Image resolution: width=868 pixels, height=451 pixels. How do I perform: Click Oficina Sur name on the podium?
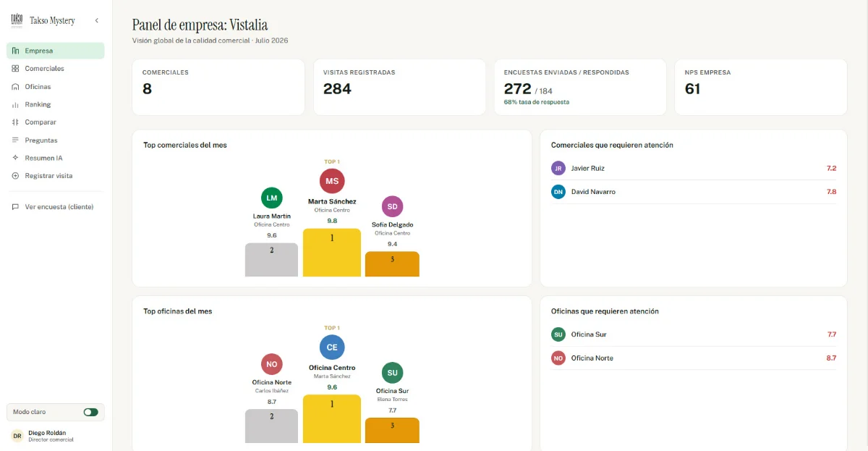point(392,391)
